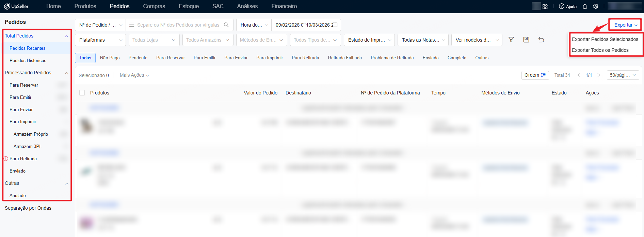Open the notifications bell

[584, 6]
